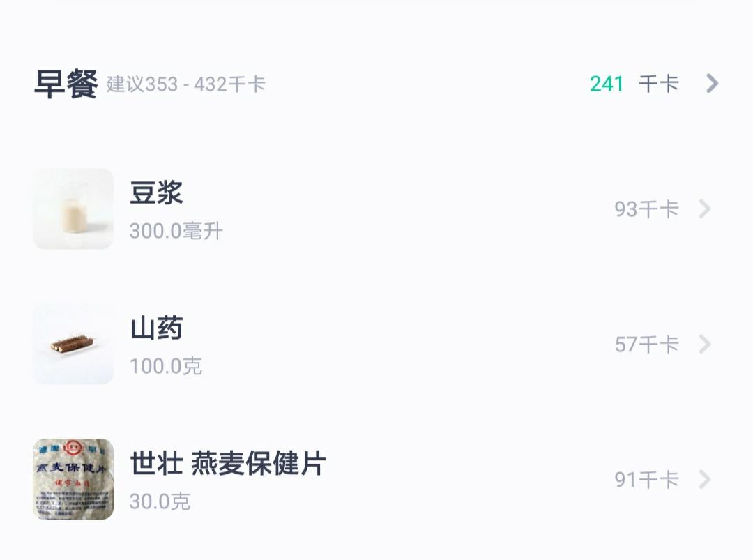Tap the 91千卡 calorie value
This screenshot has width=753, height=560.
[646, 480]
